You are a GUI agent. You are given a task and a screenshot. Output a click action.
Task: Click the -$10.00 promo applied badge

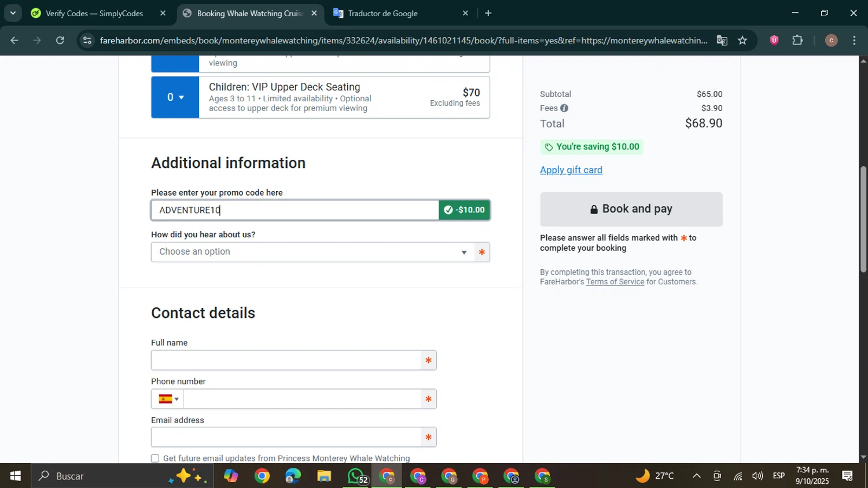pos(465,210)
